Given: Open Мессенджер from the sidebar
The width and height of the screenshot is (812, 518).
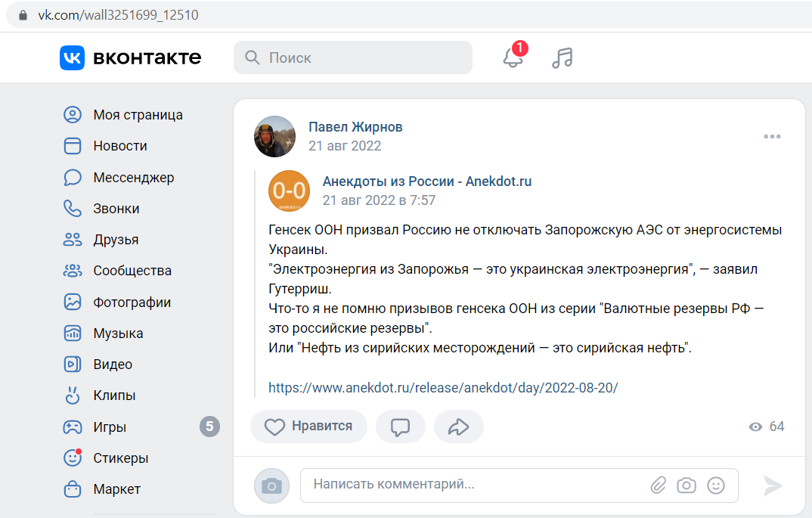Looking at the screenshot, I should click(134, 177).
